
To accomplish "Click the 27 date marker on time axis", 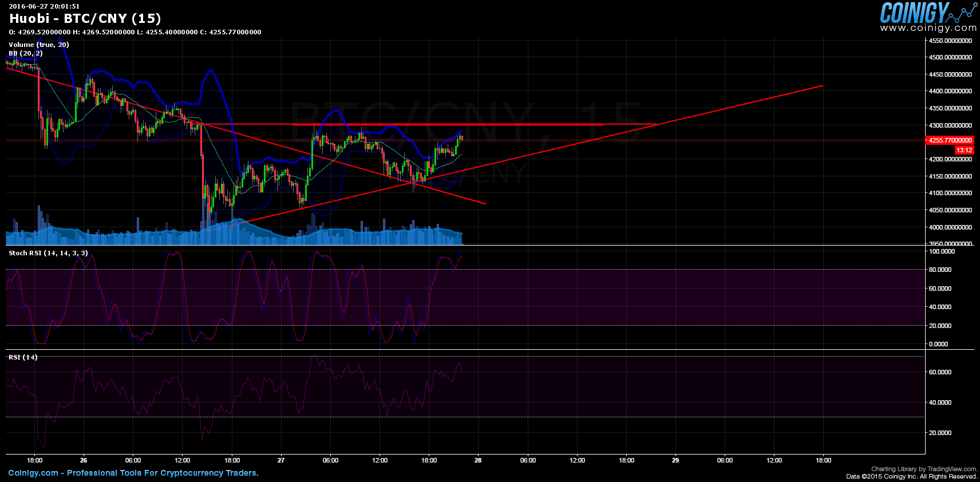I will click(281, 460).
